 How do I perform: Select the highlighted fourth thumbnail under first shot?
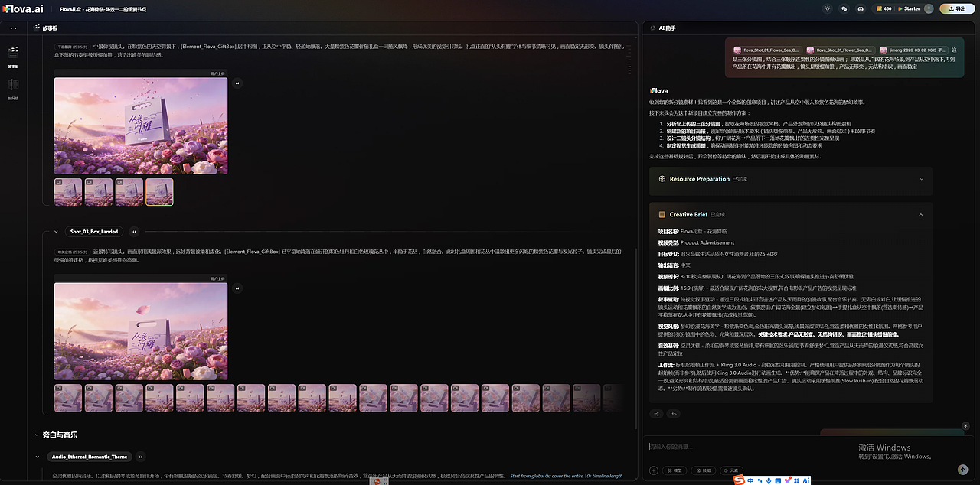click(159, 192)
